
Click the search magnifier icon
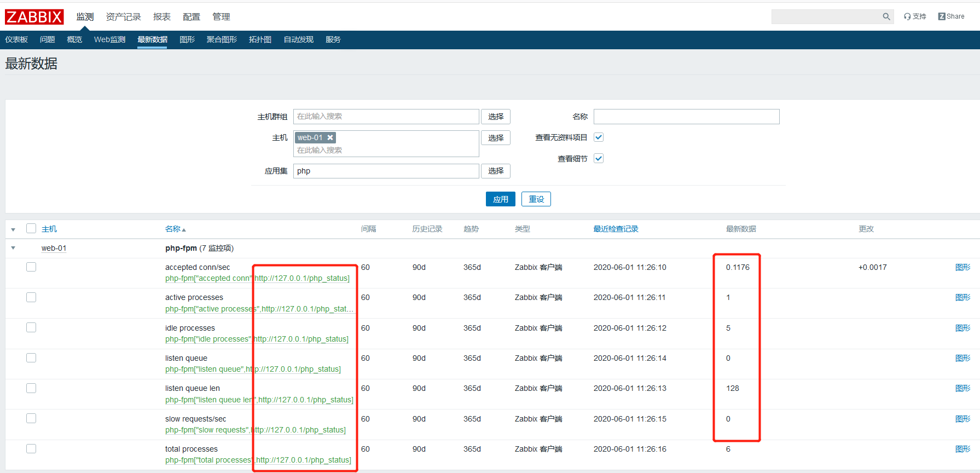coord(886,16)
